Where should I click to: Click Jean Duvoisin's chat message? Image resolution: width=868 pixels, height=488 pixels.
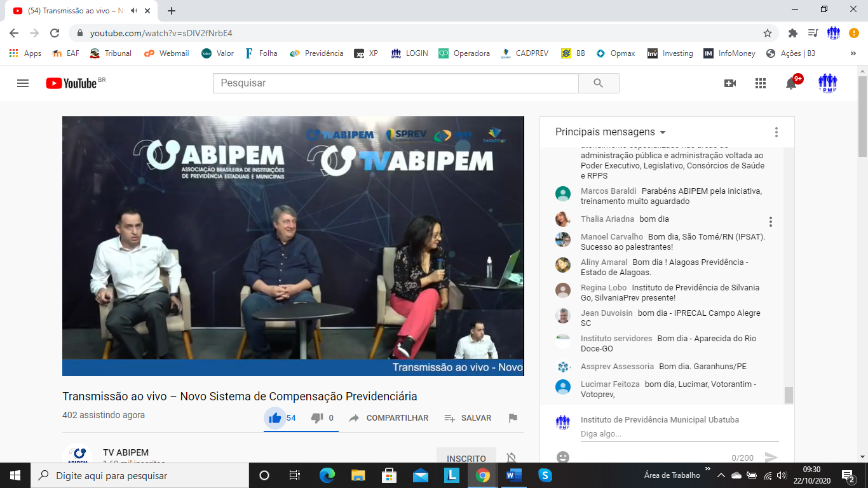pyautogui.click(x=670, y=318)
